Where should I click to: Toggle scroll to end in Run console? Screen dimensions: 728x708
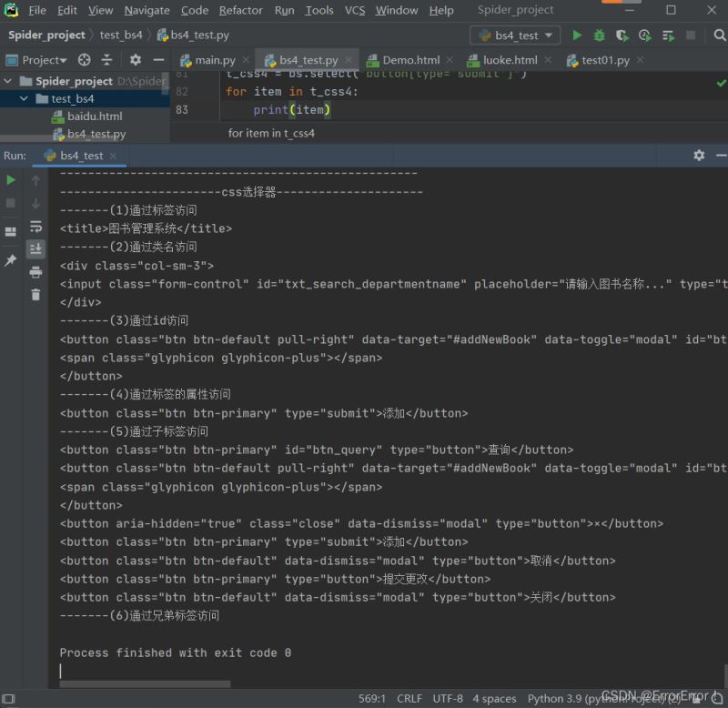pyautogui.click(x=35, y=248)
